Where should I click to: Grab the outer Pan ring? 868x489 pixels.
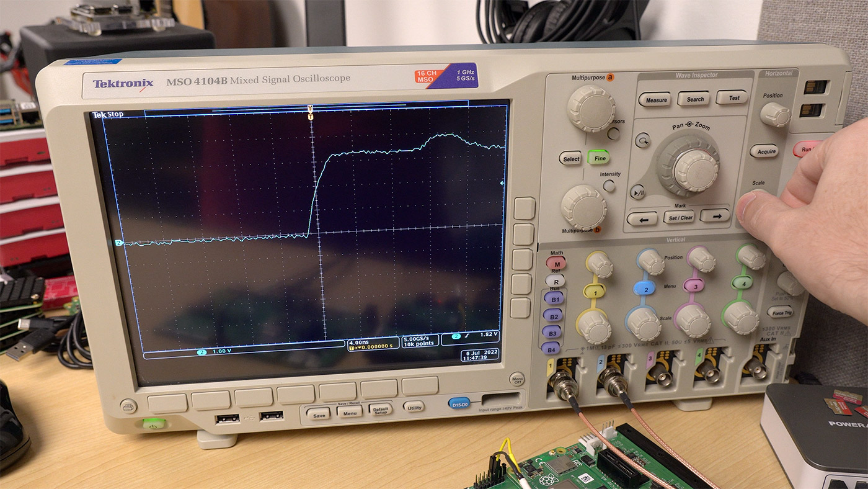click(x=688, y=163)
